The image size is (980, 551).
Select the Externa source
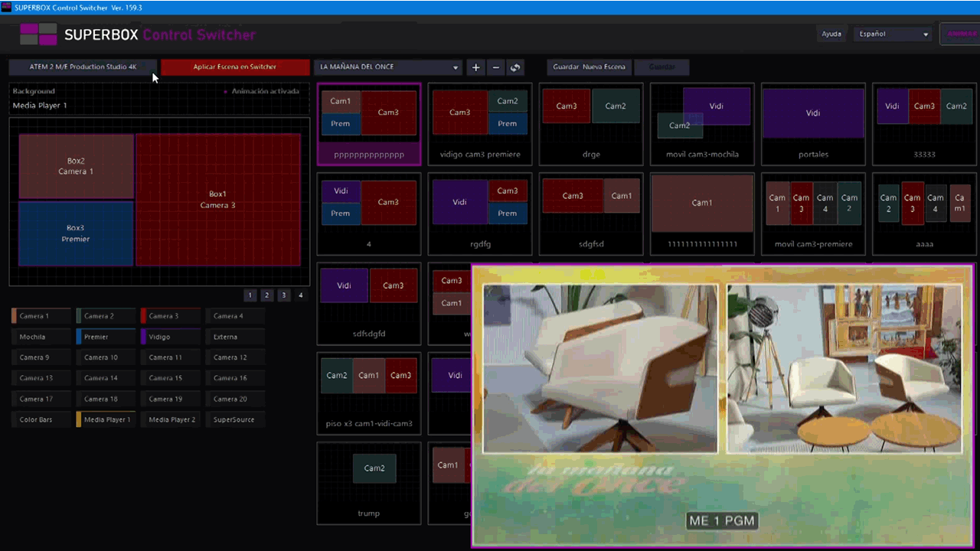pyautogui.click(x=235, y=337)
